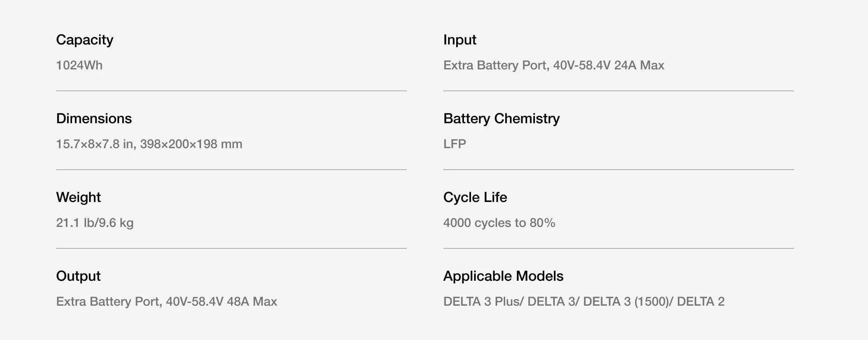868x340 pixels.
Task: Select the LFP chemistry value
Action: click(x=455, y=144)
